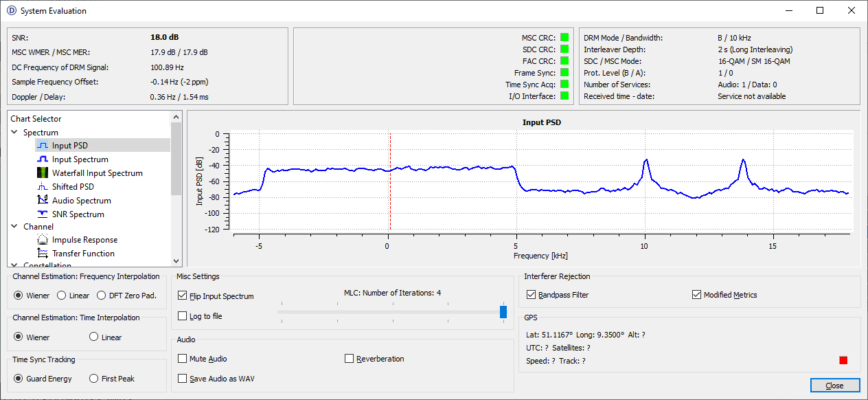The height and width of the screenshot is (400, 868).
Task: Click the red GPS status indicator
Action: [x=843, y=360]
